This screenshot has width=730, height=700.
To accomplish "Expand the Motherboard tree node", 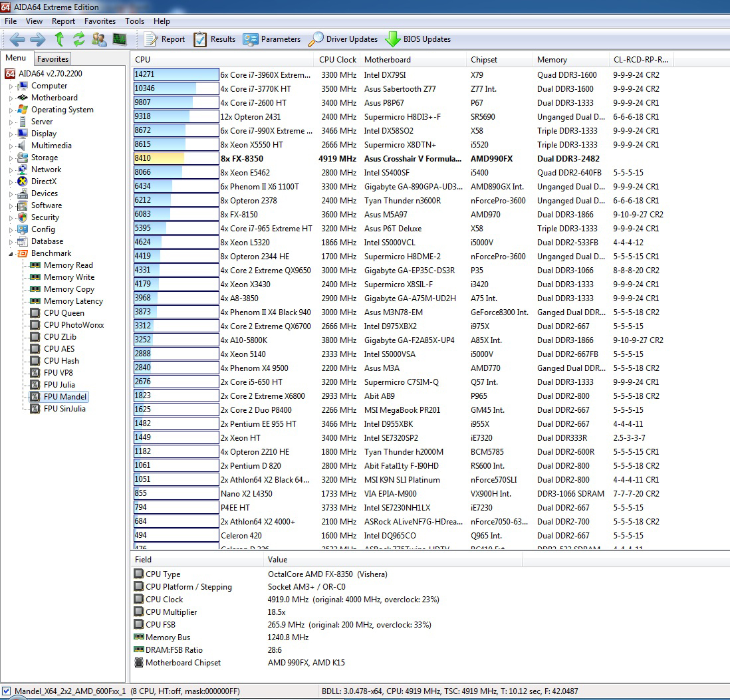I will tap(10, 98).
